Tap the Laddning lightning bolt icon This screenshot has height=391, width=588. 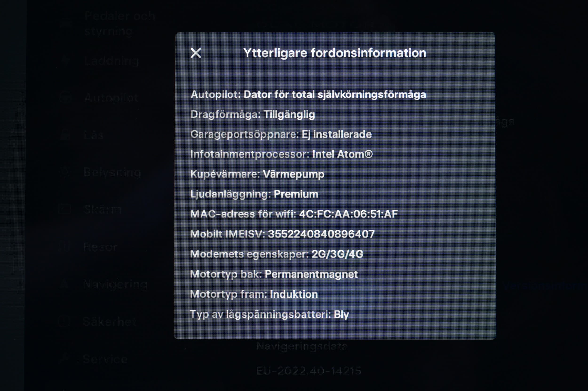(x=65, y=61)
